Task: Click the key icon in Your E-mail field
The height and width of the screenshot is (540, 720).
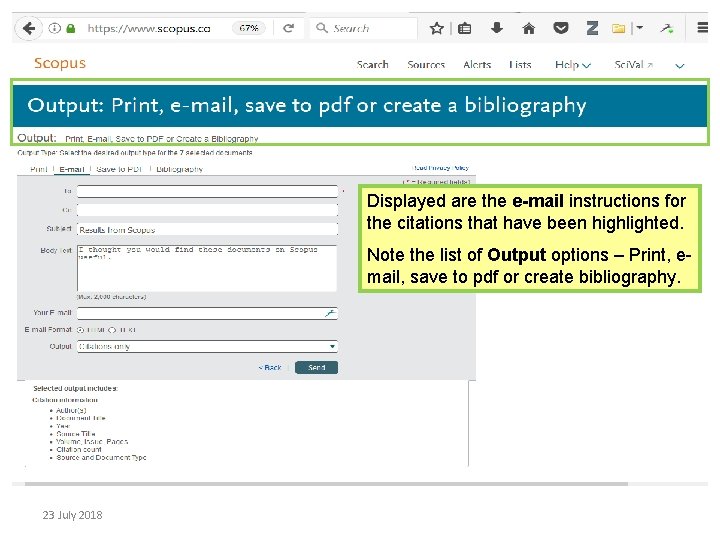Action: pos(330,313)
